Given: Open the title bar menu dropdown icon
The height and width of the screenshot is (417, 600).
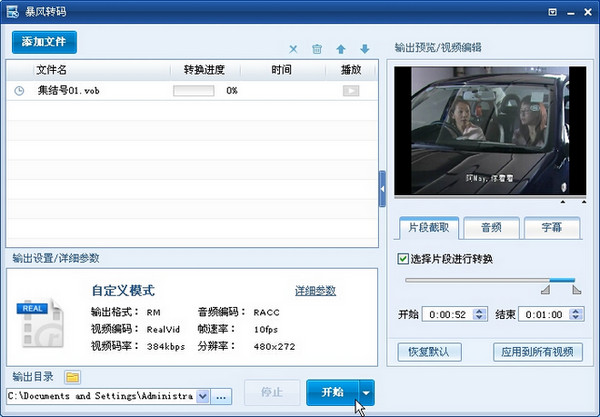Looking at the screenshot, I should (552, 12).
